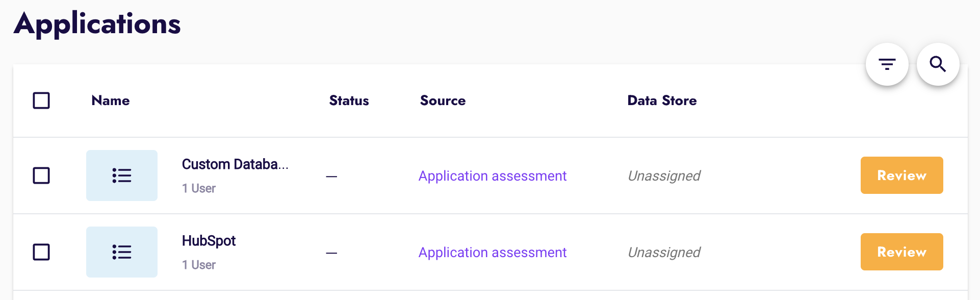Check the Custom Database row checkbox

coord(41,176)
